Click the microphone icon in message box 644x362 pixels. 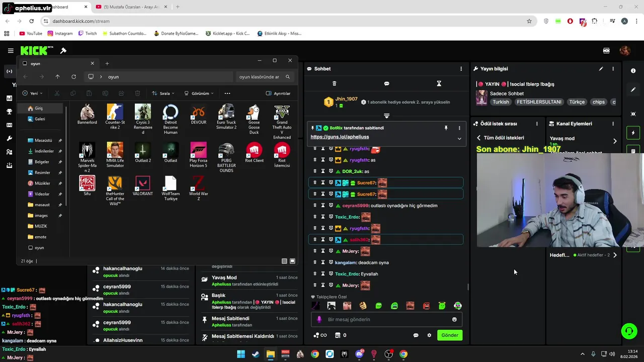pyautogui.click(x=319, y=319)
